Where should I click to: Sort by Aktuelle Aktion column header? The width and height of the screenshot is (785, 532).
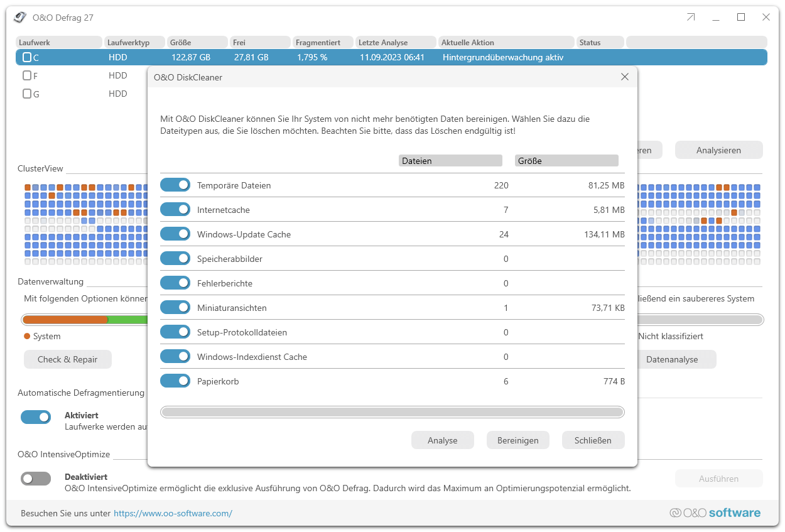(x=507, y=42)
